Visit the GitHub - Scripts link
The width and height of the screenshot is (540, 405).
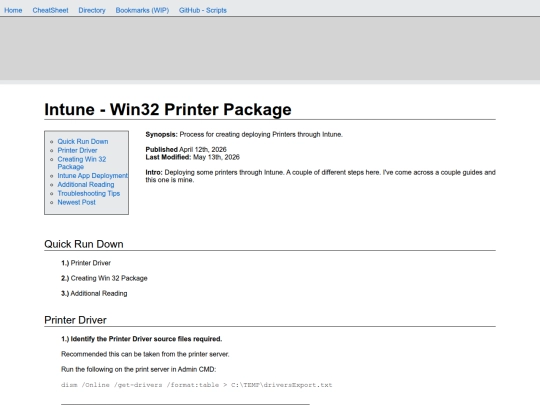coord(202,10)
